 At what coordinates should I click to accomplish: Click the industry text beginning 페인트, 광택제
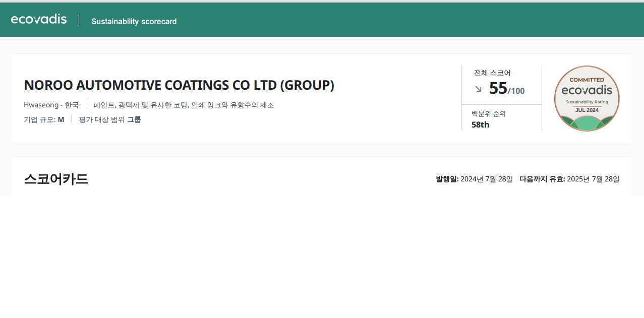tap(184, 105)
